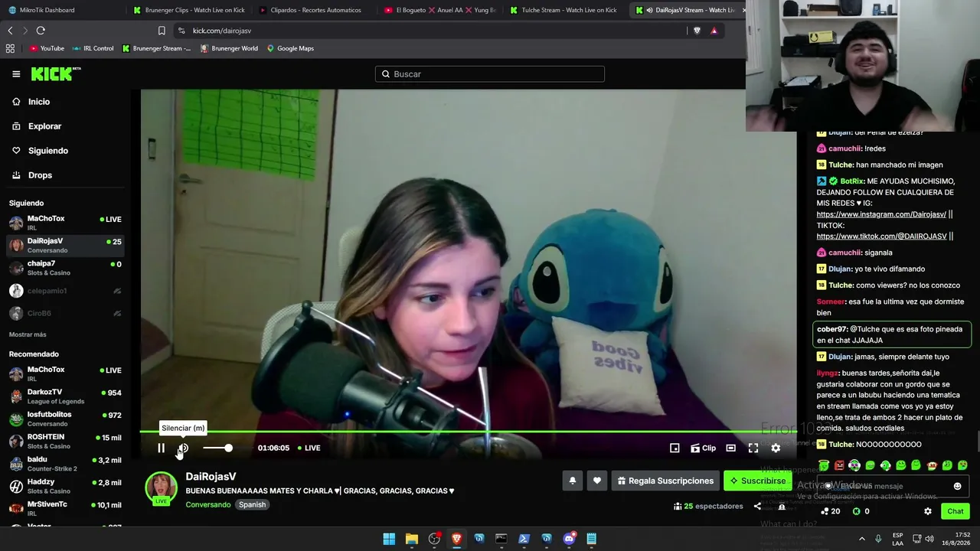Create a Clip of the stream
This screenshot has width=980, height=551.
click(703, 448)
